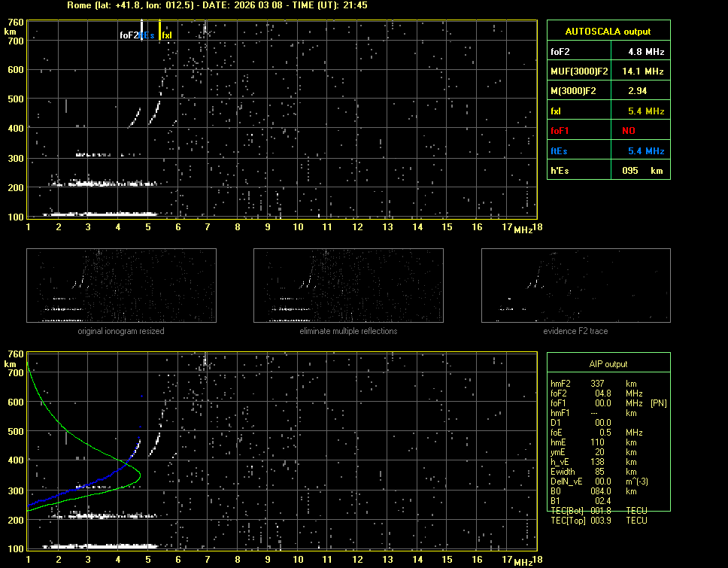Select the hmF2 337 km row in AIP output
Image resolution: width=728 pixels, height=568 pixels.
[594, 384]
